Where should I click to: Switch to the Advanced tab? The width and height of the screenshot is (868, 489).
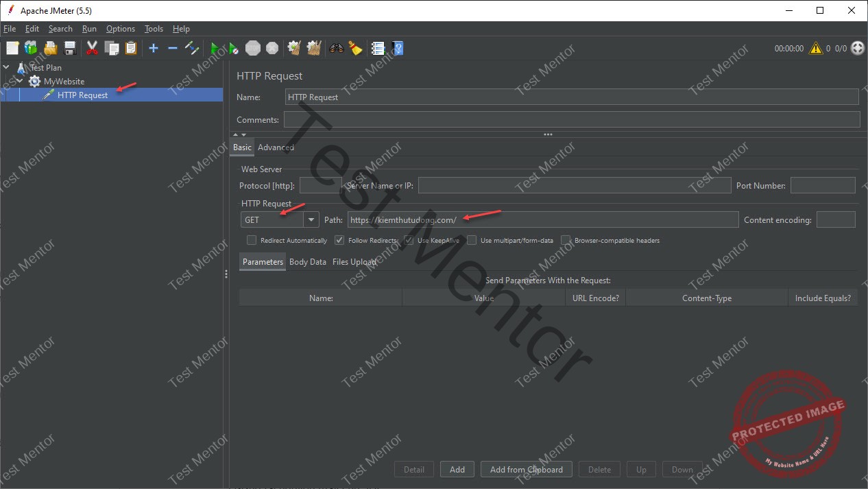pyautogui.click(x=276, y=147)
